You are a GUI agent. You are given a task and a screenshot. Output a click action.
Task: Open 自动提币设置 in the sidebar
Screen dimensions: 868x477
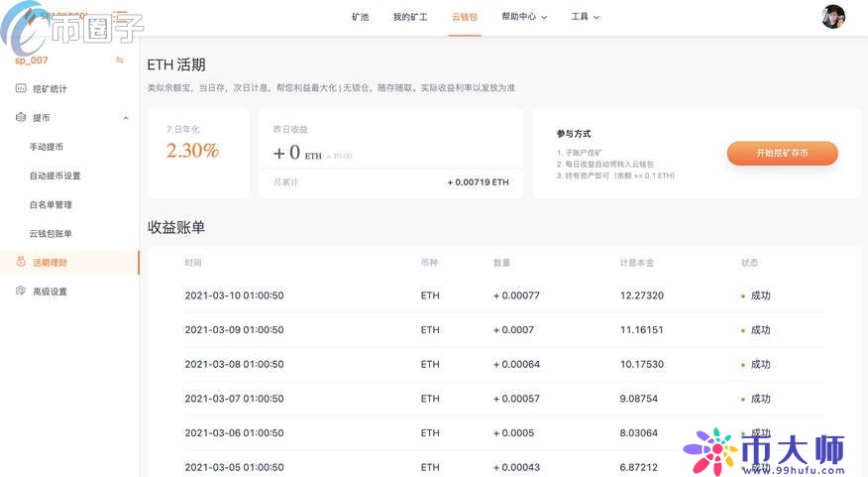pos(55,176)
